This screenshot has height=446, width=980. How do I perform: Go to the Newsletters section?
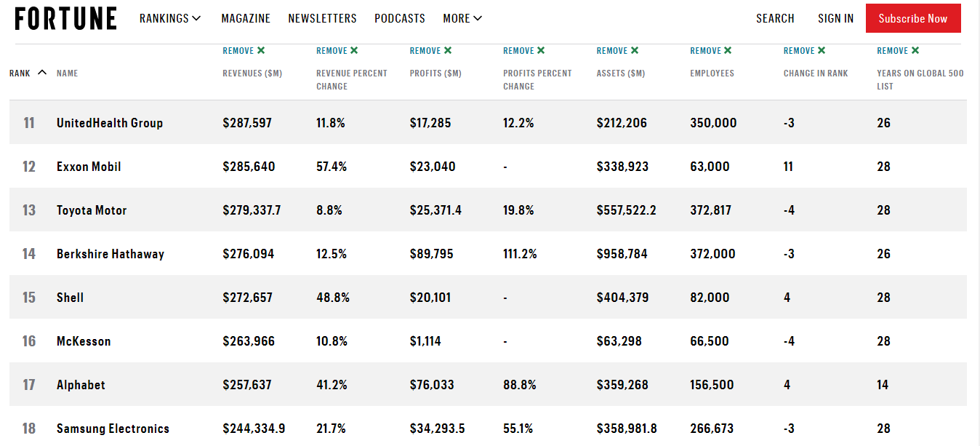tap(322, 18)
